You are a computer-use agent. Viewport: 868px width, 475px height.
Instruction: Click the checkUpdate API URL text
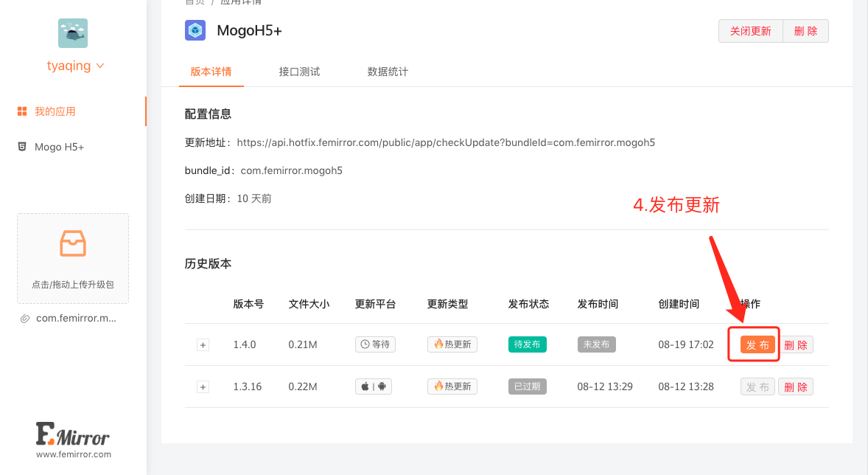point(446,142)
